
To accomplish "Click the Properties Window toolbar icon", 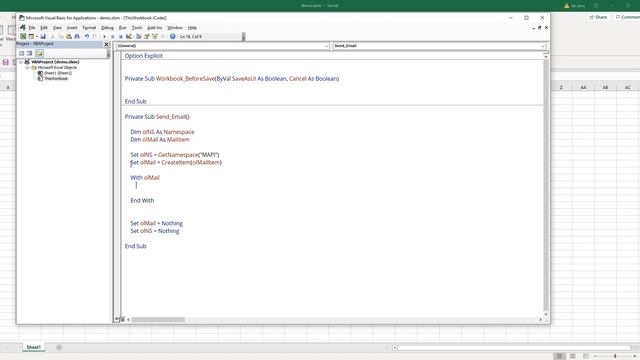I will 147,36.
